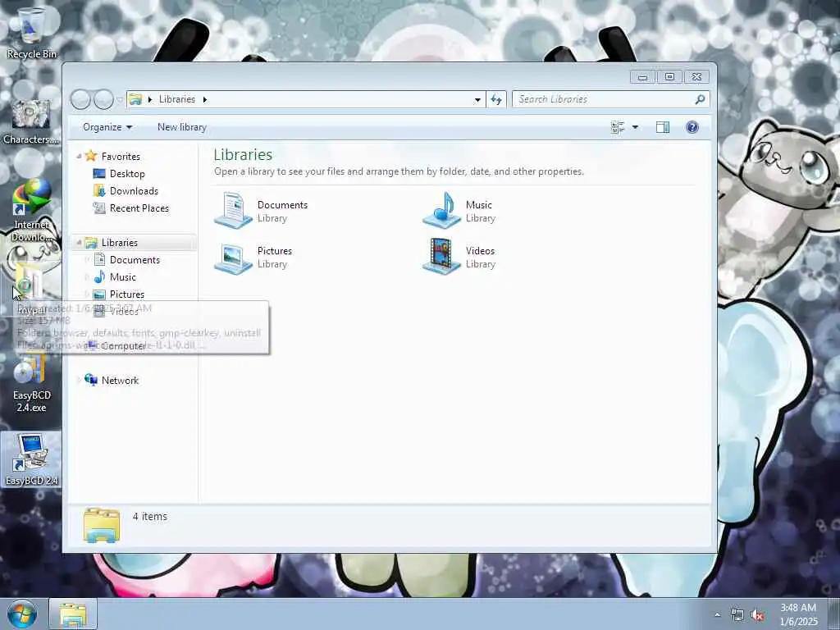
Task: Open the view options dropdown arrow
Action: pyautogui.click(x=636, y=127)
